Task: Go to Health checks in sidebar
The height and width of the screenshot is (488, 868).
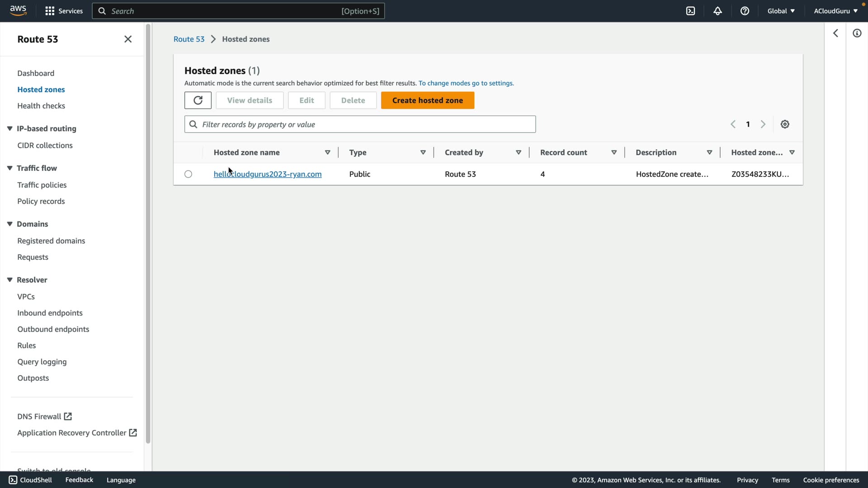Action: 41,106
